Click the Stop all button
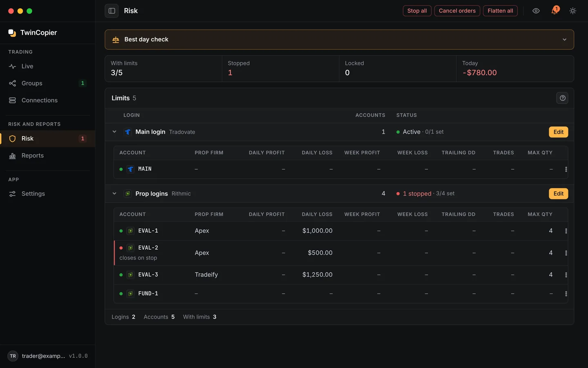The width and height of the screenshot is (588, 368). click(x=417, y=11)
